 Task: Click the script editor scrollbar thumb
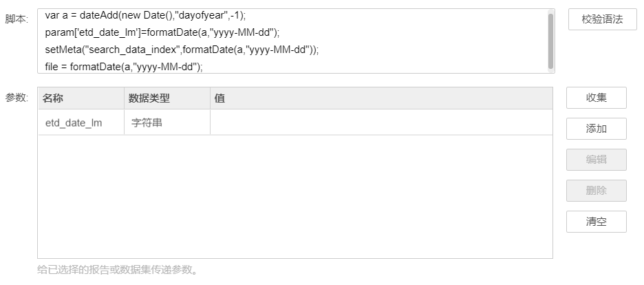coord(550,41)
